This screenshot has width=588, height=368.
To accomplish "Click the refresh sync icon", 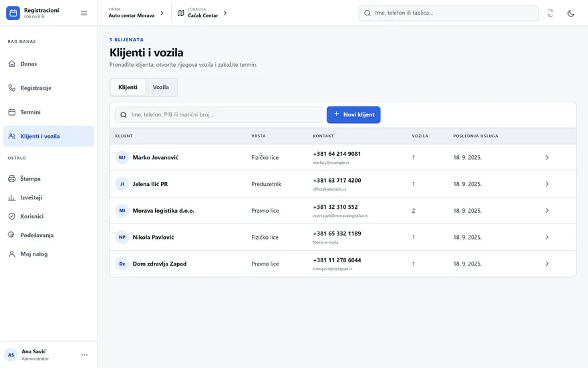I will (550, 13).
